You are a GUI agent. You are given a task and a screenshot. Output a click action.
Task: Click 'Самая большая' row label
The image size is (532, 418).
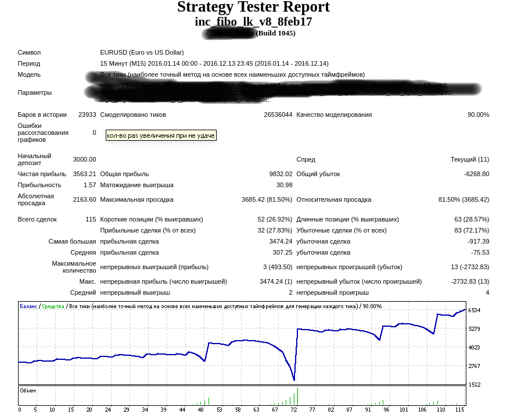[x=72, y=241]
